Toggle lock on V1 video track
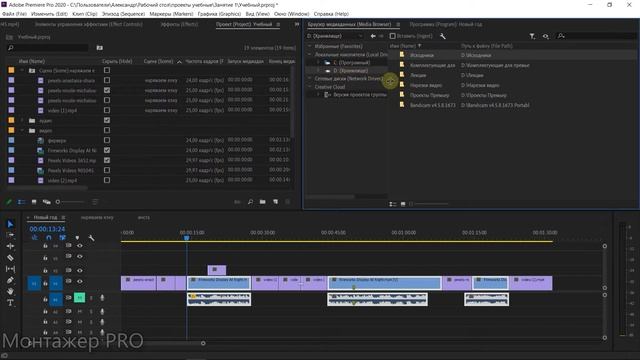Screen dimensions: 640x360 pyautogui.click(x=45, y=283)
